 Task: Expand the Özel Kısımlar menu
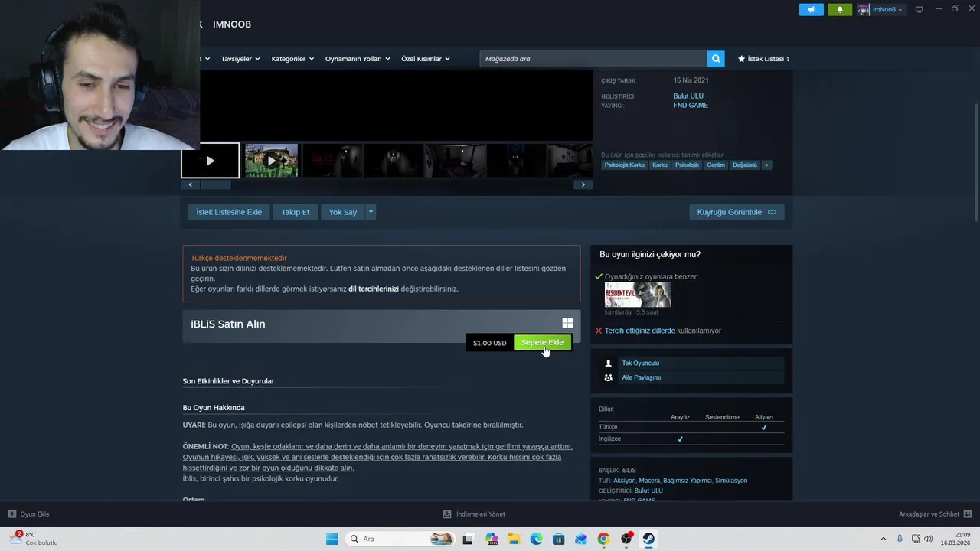(x=426, y=59)
